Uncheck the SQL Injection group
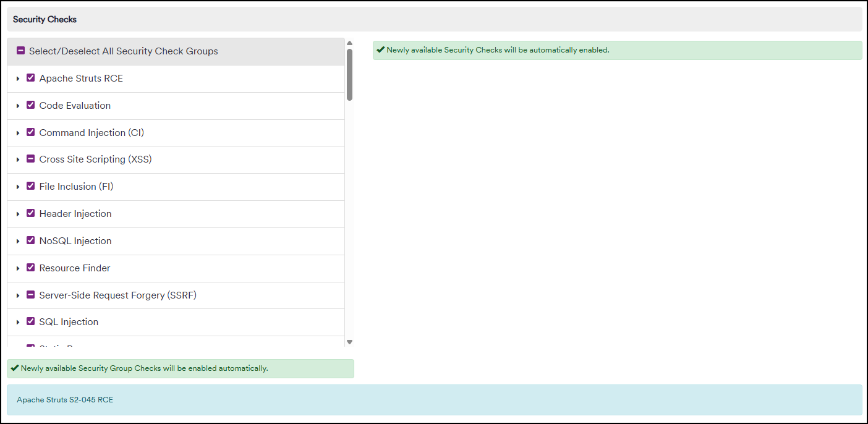The width and height of the screenshot is (868, 424). pyautogui.click(x=30, y=321)
